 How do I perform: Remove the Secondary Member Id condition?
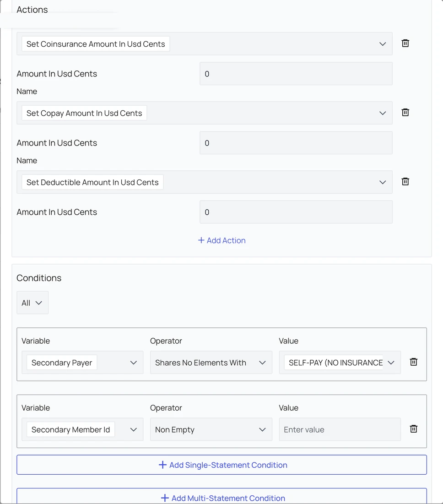413,429
